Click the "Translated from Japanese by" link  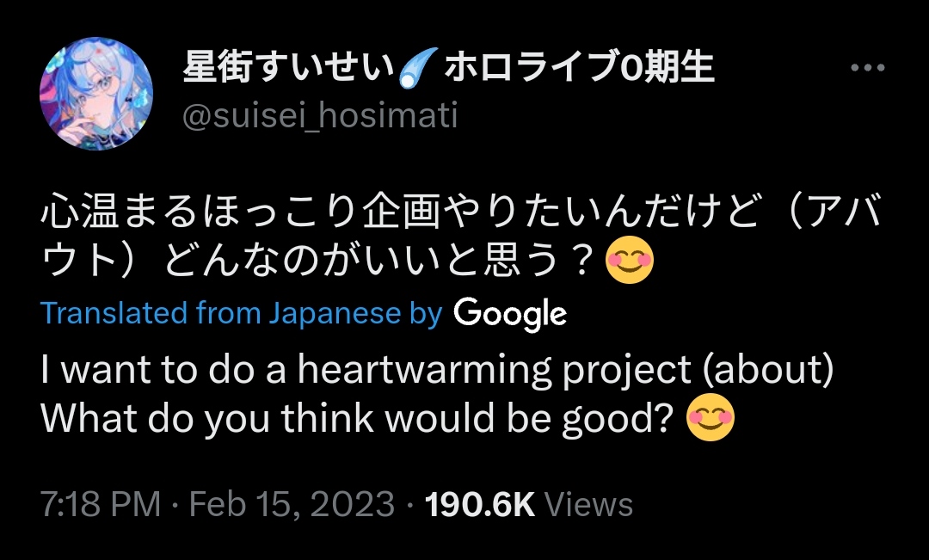pyautogui.click(x=241, y=314)
